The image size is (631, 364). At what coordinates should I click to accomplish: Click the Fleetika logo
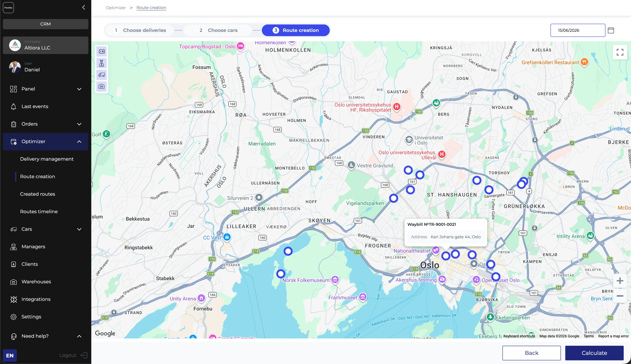pos(8,7)
